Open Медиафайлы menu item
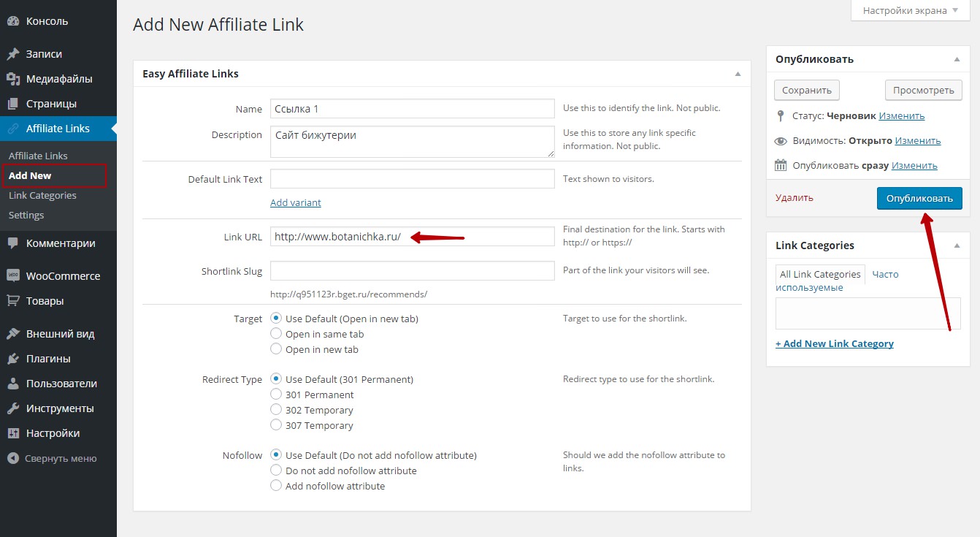Image resolution: width=980 pixels, height=537 pixels. point(58,79)
